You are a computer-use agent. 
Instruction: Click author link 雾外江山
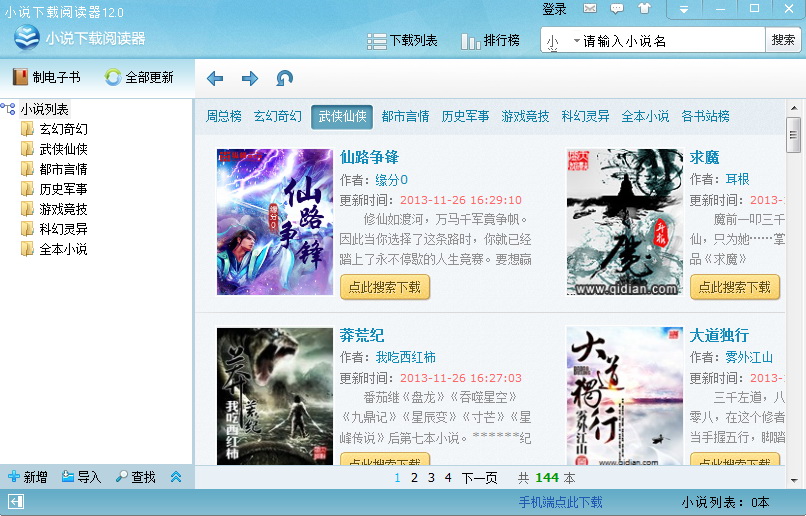click(x=749, y=357)
